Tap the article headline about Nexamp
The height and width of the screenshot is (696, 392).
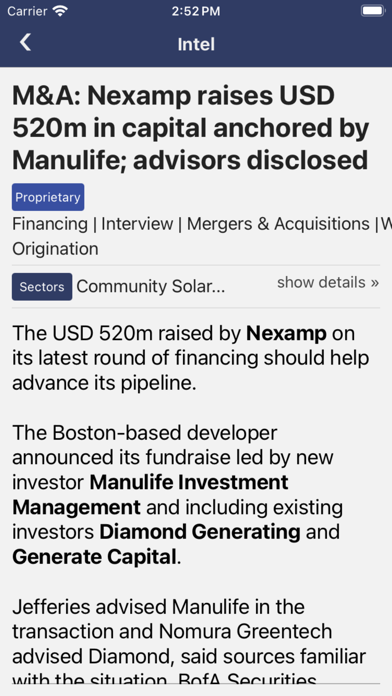(191, 128)
